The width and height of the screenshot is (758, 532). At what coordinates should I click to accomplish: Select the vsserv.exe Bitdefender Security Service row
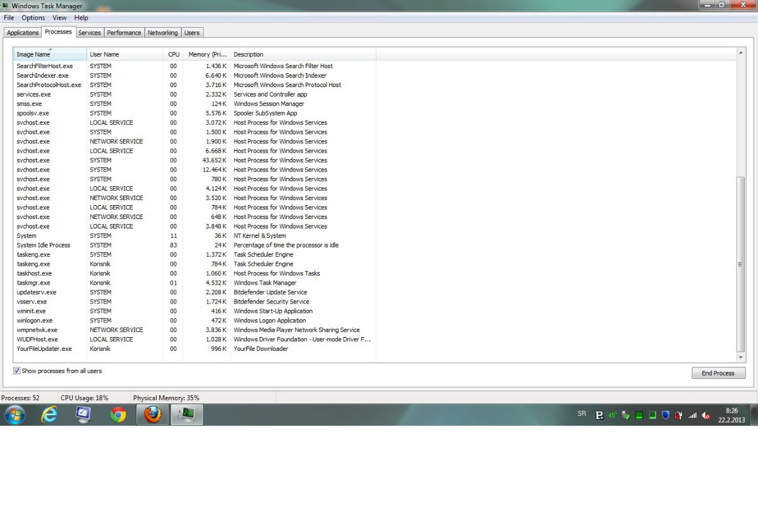pyautogui.click(x=195, y=302)
